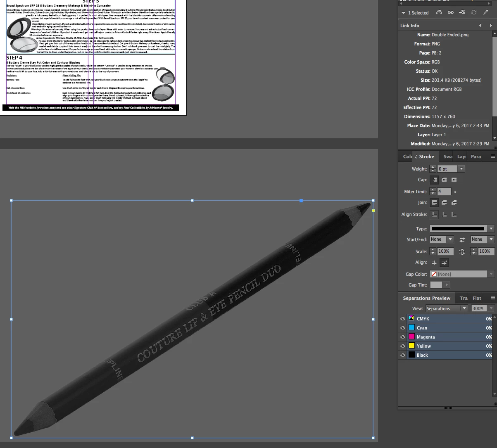This screenshot has width=497, height=448.
Task: Click the Miter Limit value field
Action: (x=444, y=192)
